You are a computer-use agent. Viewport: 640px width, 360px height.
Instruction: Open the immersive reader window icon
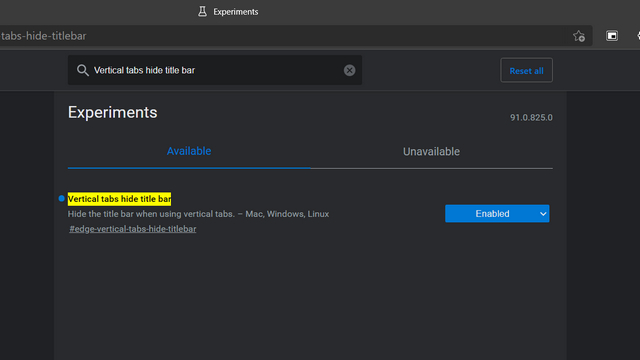[612, 36]
